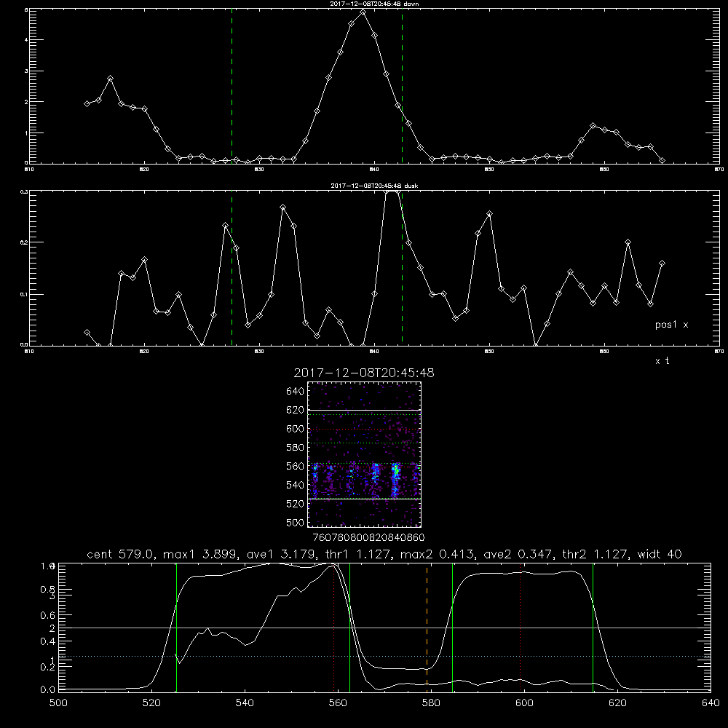Click the 'pos1 x' label in dusk plot
Image resolution: width=728 pixels, height=728 pixels.
(x=671, y=325)
